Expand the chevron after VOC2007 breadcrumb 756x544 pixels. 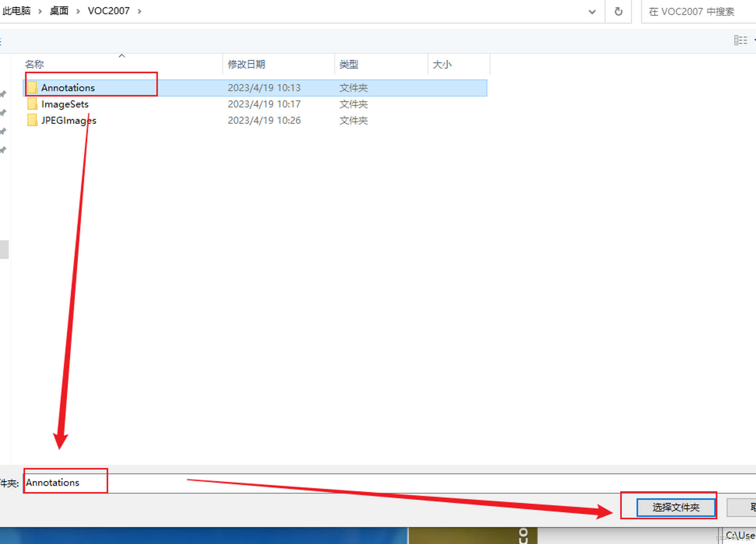(x=139, y=11)
